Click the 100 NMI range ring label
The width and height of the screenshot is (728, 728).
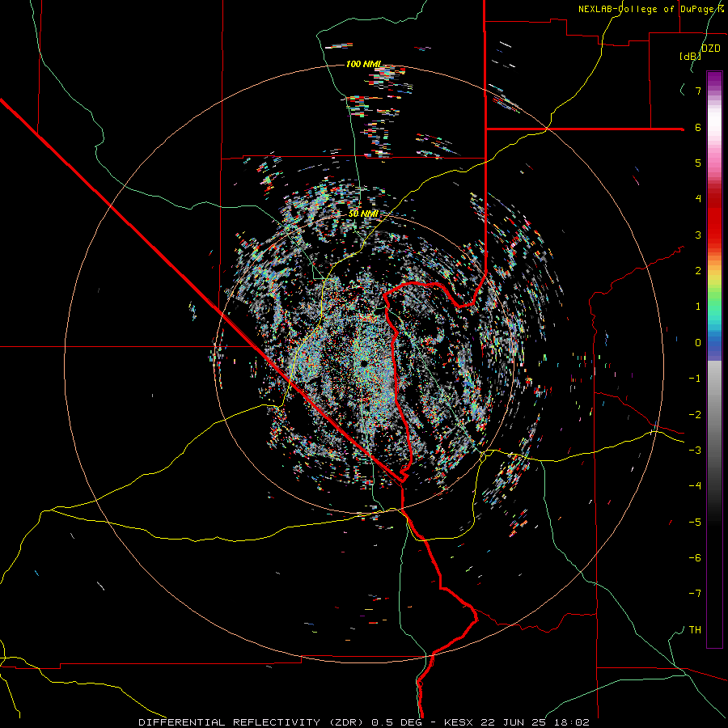pyautogui.click(x=364, y=64)
